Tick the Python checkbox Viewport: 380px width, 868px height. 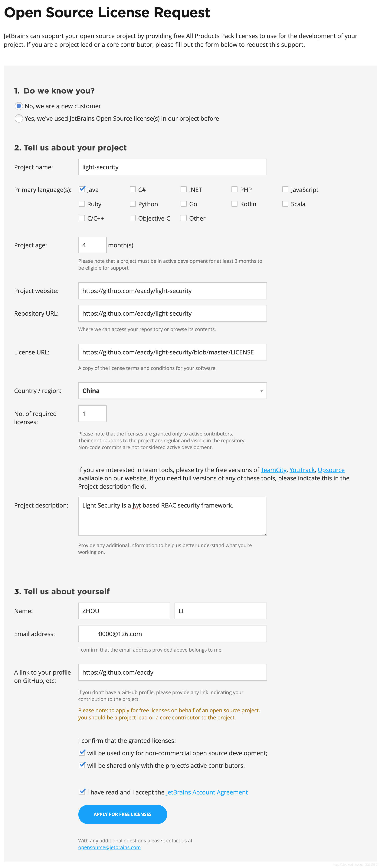[x=133, y=204]
